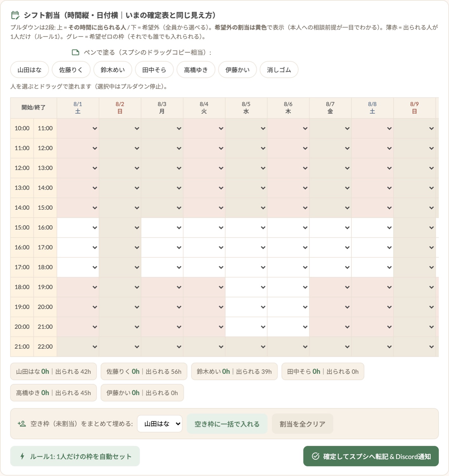This screenshot has width=449, height=476.
Task: Open dropdown for 8/9 at 21:00–22:00
Action: (415, 347)
